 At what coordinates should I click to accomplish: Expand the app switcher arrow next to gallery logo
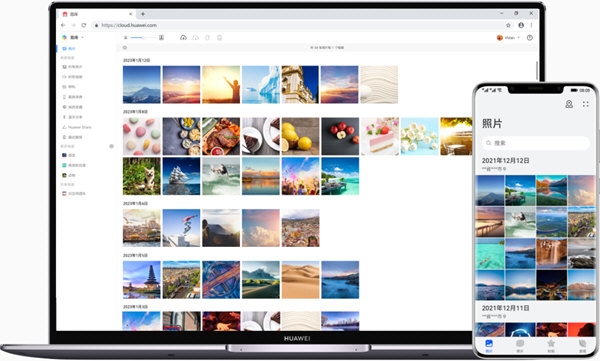[82, 38]
